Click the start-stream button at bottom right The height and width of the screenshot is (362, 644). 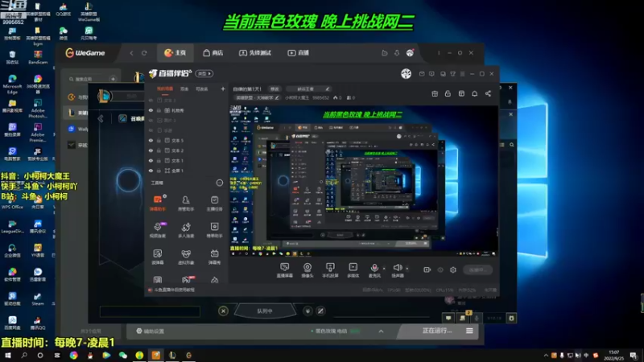pyautogui.click(x=477, y=269)
